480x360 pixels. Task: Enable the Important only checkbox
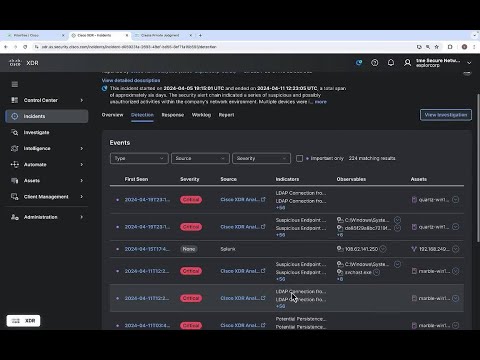[x=299, y=158]
